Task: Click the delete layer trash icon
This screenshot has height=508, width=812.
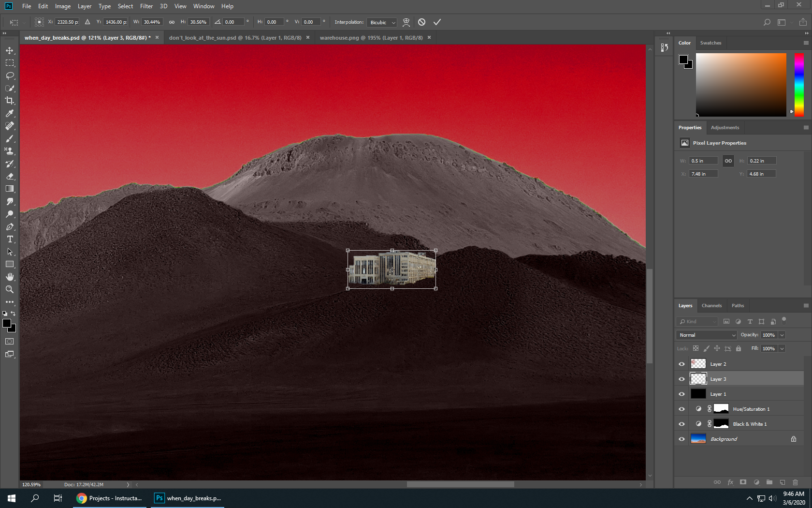Action: click(795, 482)
